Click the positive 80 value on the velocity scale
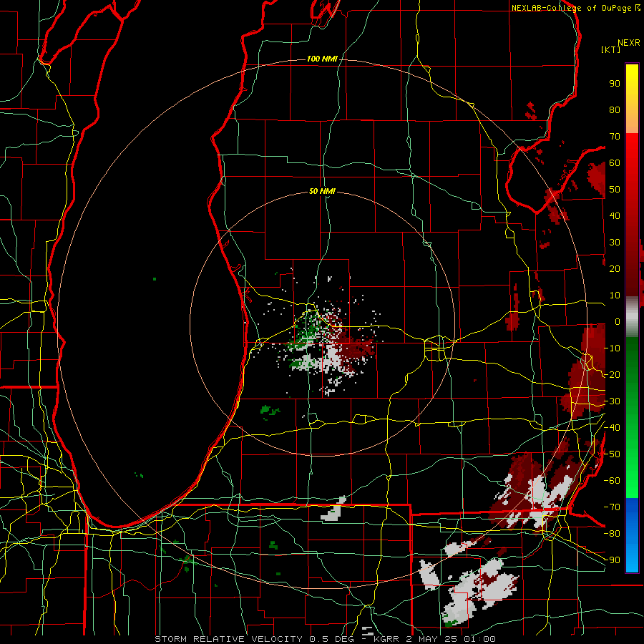The image size is (644, 644). click(615, 110)
